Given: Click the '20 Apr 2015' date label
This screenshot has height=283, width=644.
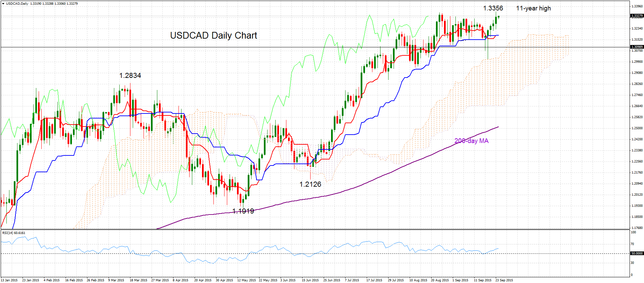Looking at the screenshot, I should pos(203,280).
